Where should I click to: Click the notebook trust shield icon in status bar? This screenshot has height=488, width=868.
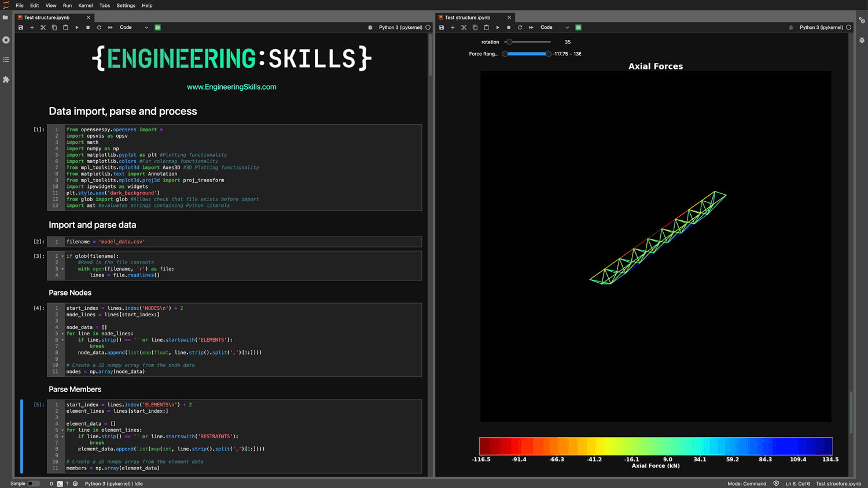pyautogui.click(x=776, y=483)
